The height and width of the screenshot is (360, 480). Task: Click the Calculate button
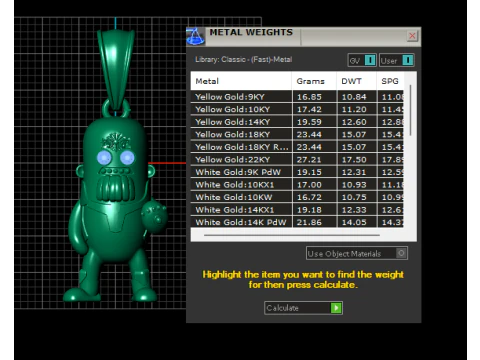[303, 308]
